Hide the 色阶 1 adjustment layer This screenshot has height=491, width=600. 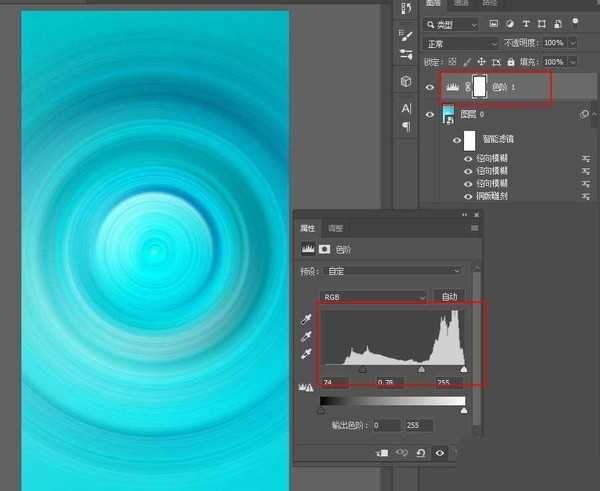click(430, 88)
